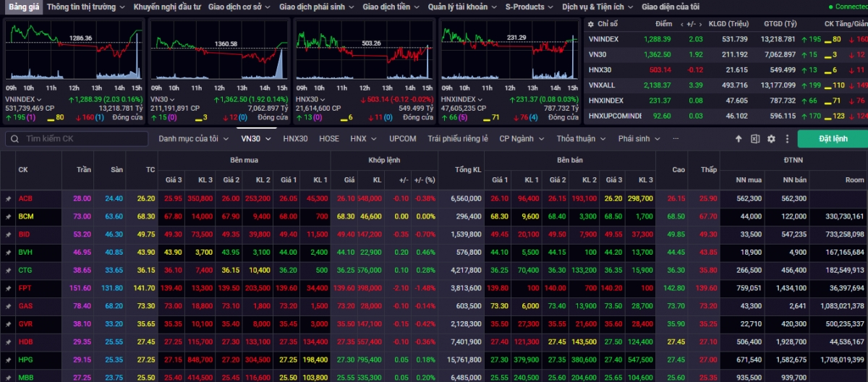Click the CK column header
The height and width of the screenshot is (382, 868).
(23, 169)
